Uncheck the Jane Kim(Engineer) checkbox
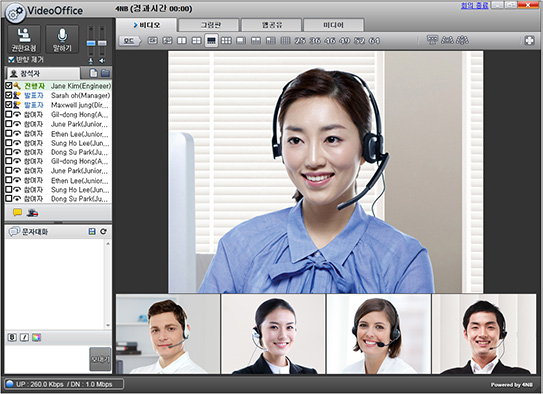Screen dimensions: 543x394 point(9,85)
